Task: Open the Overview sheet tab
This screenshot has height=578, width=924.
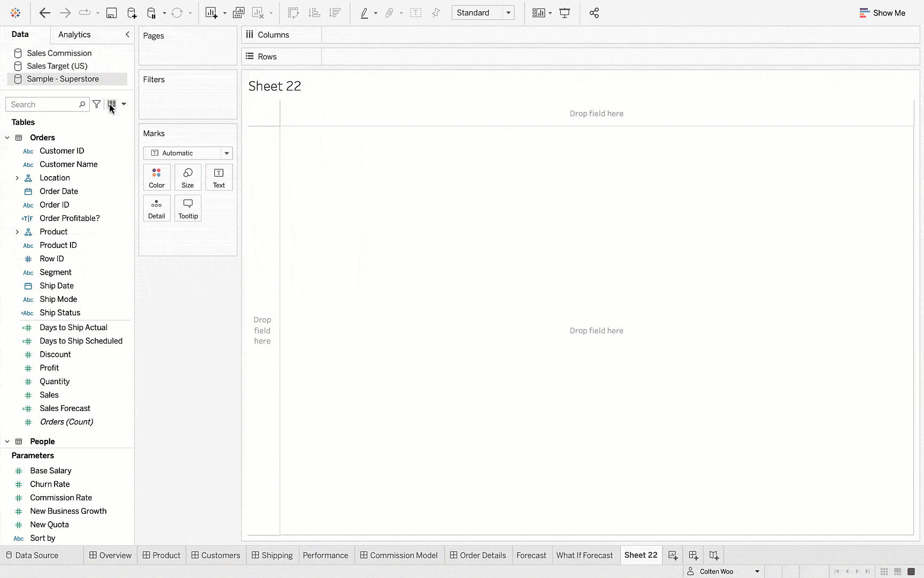Action: (x=110, y=556)
